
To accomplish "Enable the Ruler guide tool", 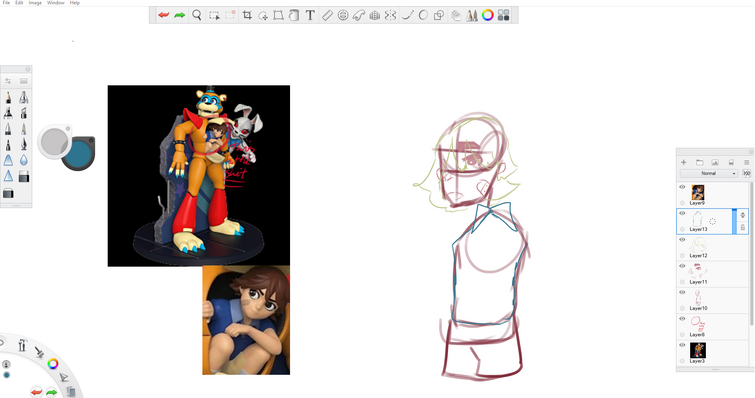I will [327, 15].
